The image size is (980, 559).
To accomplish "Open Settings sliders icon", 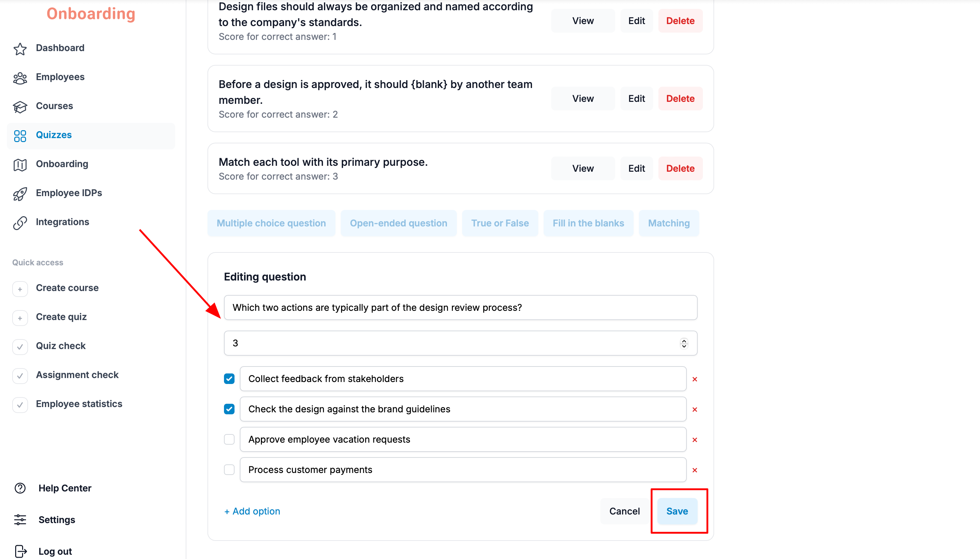I will tap(20, 519).
